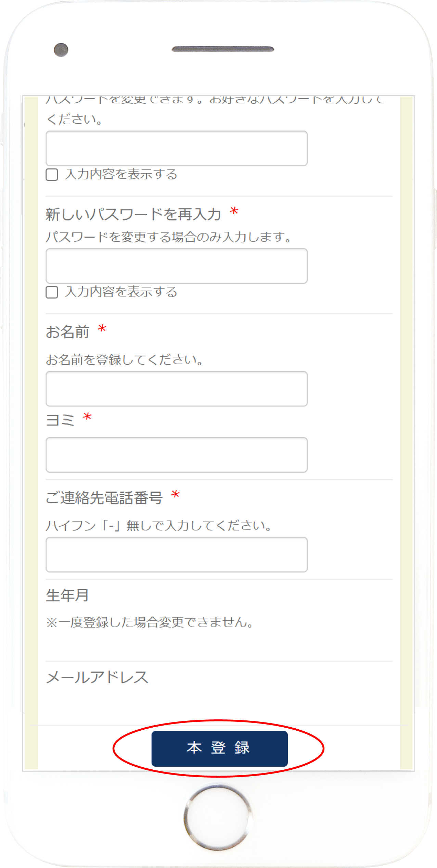Tap the phone's front camera dot

61,50
